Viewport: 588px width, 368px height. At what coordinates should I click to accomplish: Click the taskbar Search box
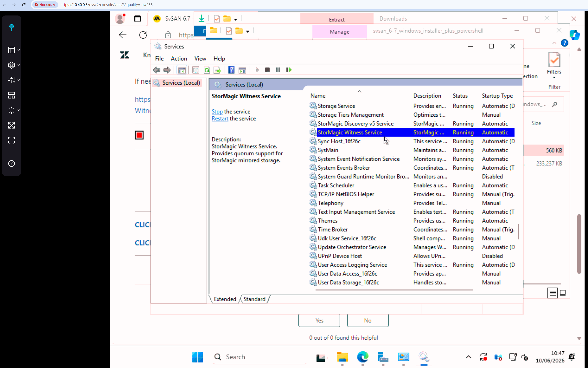tap(260, 357)
